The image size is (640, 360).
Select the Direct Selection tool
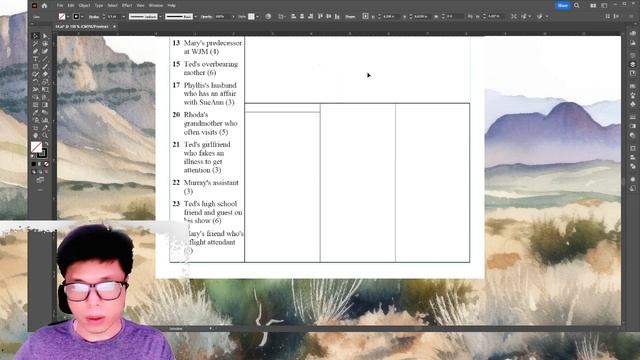(45, 36)
